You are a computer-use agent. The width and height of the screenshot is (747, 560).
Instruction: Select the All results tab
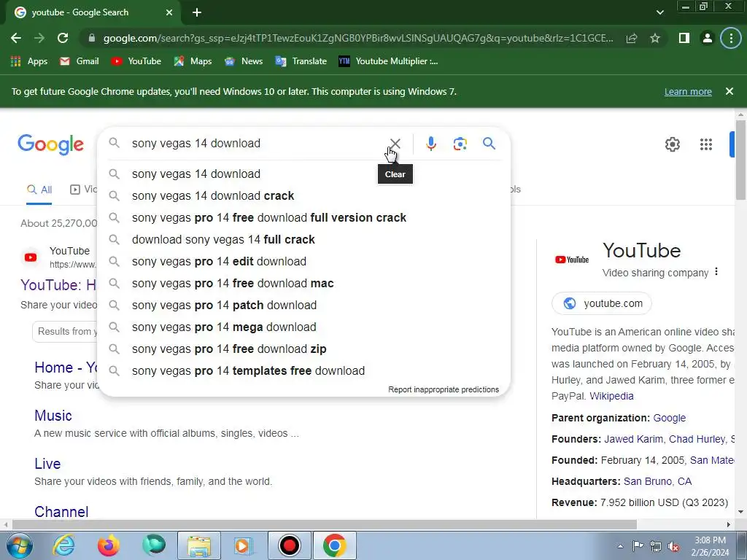pos(39,190)
